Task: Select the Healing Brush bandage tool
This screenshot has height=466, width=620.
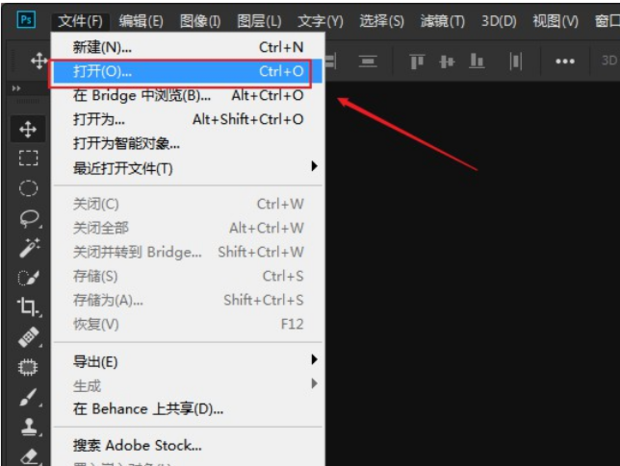Action: coord(28,337)
